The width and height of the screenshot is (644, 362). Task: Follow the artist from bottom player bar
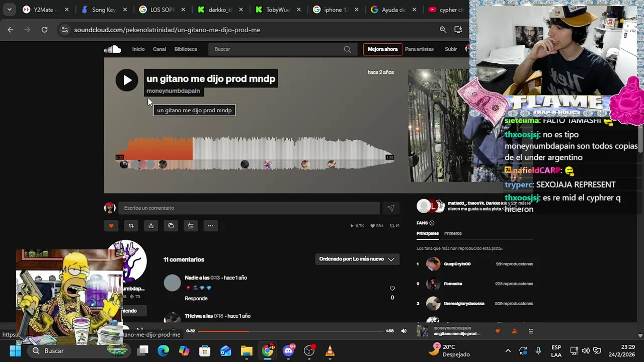point(514,331)
